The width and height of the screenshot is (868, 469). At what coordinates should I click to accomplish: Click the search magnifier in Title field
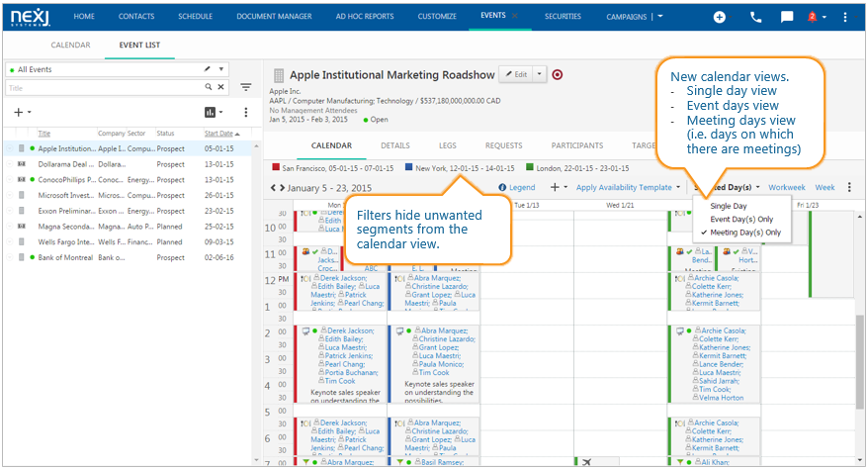pos(209,87)
